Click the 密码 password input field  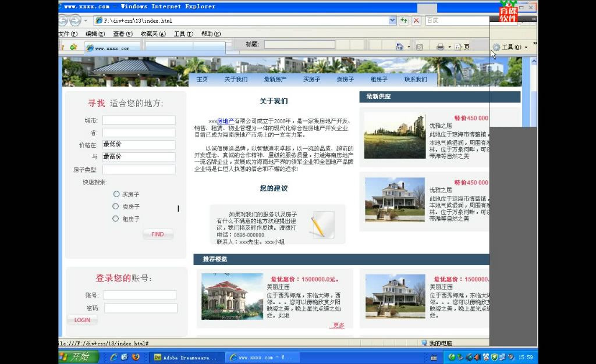pos(141,308)
